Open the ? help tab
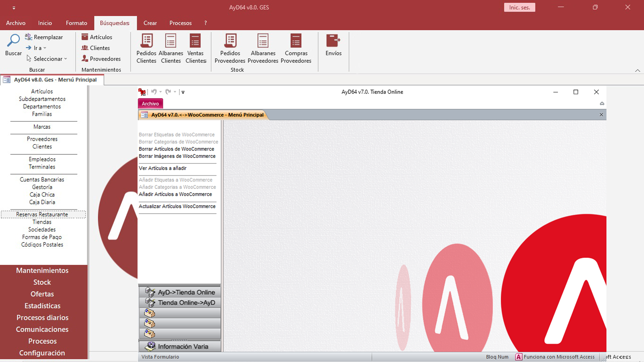 tap(206, 23)
